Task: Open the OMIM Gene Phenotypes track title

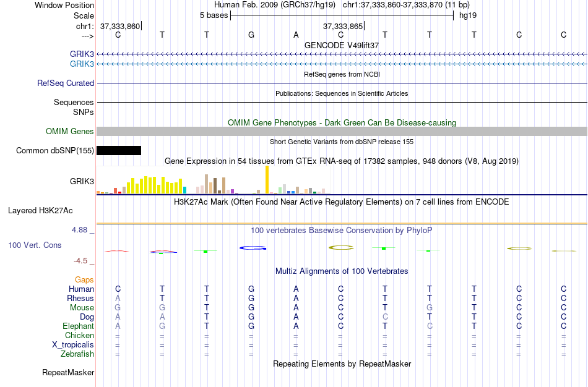Action: pos(342,122)
